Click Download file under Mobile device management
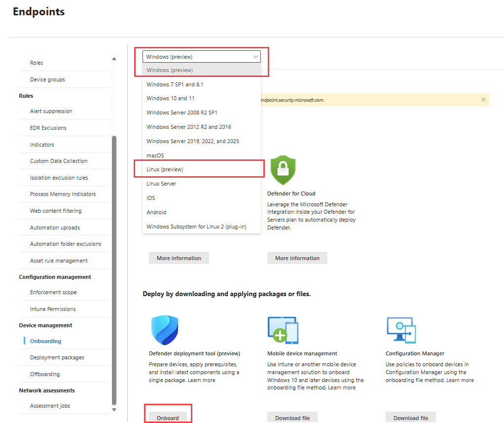 click(292, 418)
